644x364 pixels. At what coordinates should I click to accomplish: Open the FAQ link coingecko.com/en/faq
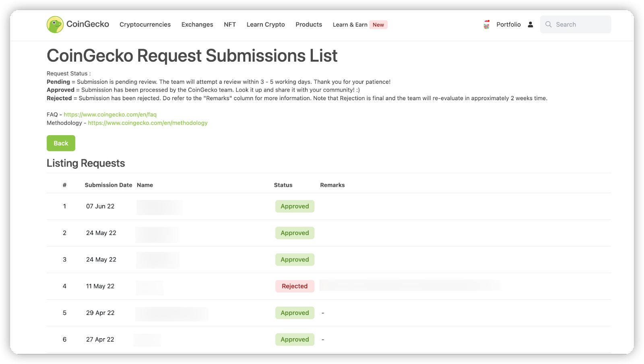[110, 115]
